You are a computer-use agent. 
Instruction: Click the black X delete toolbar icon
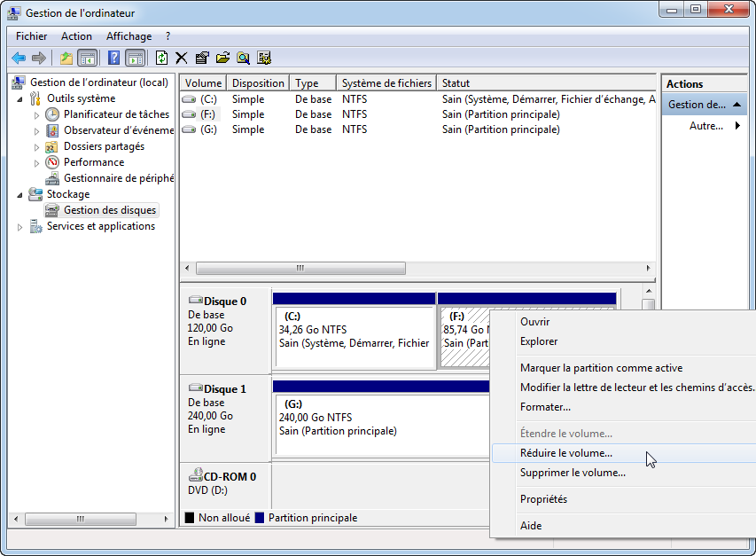click(x=182, y=58)
